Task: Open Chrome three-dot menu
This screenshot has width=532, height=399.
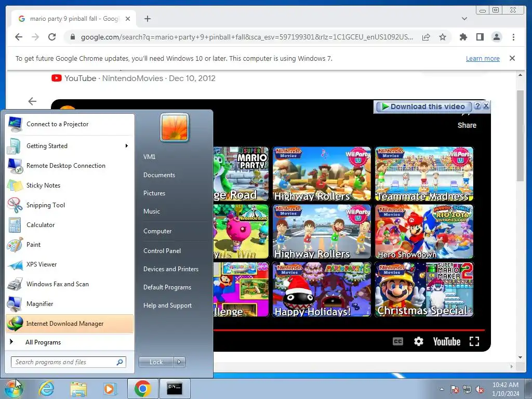Action: coord(513,37)
